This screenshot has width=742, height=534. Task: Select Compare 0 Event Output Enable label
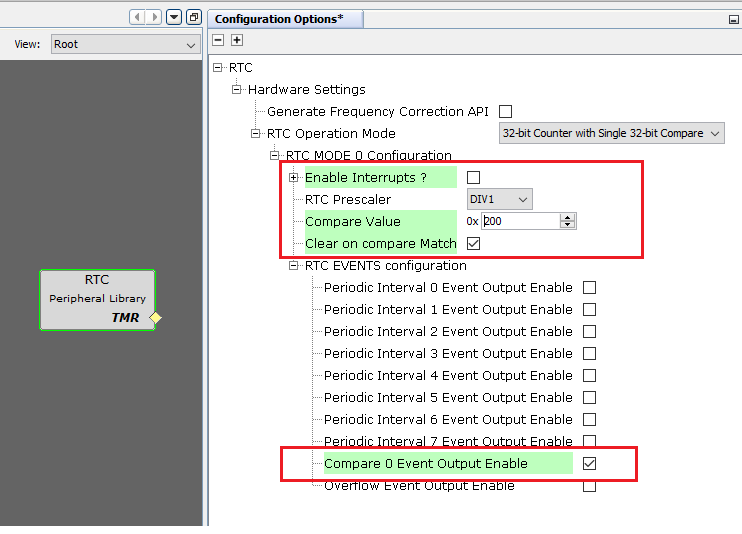[425, 463]
